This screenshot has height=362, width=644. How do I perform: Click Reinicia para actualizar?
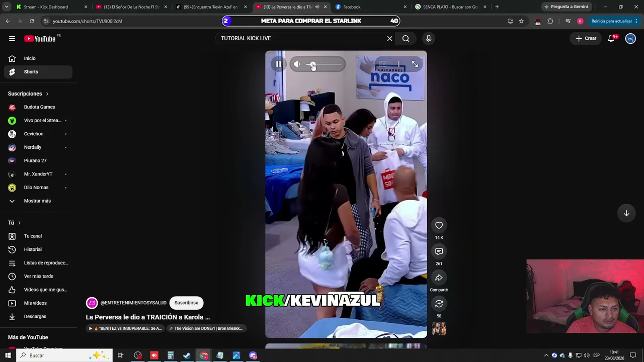point(614,21)
